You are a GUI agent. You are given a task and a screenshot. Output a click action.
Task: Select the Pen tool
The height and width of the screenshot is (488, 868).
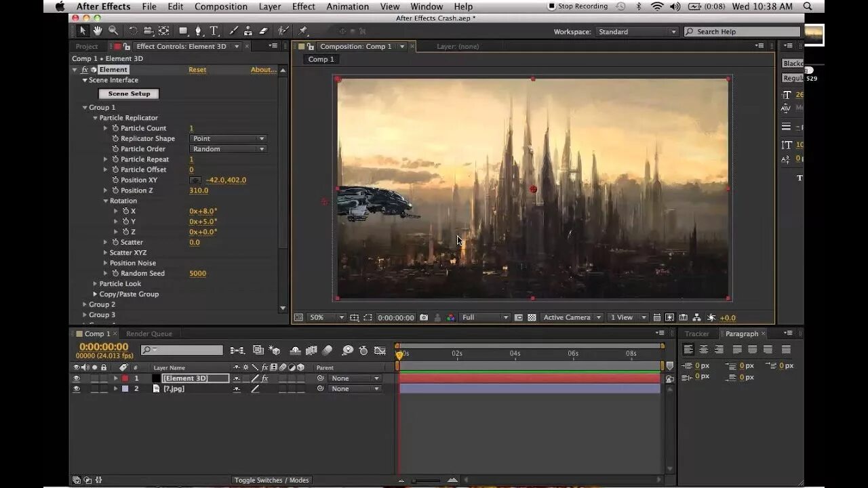pyautogui.click(x=198, y=31)
